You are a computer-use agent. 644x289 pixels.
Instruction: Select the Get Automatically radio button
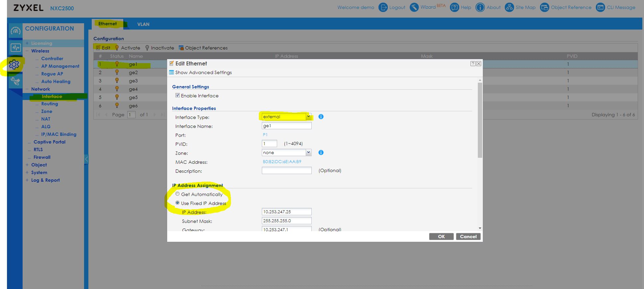click(177, 194)
